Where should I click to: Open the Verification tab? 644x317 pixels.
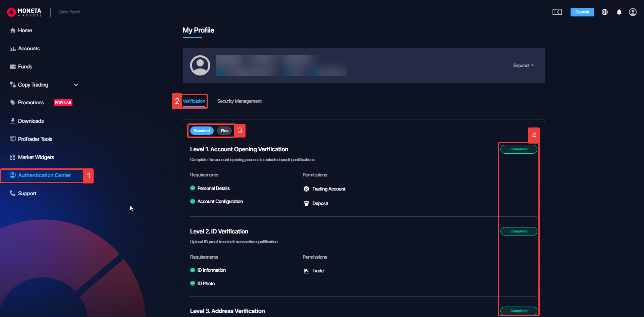pos(194,101)
